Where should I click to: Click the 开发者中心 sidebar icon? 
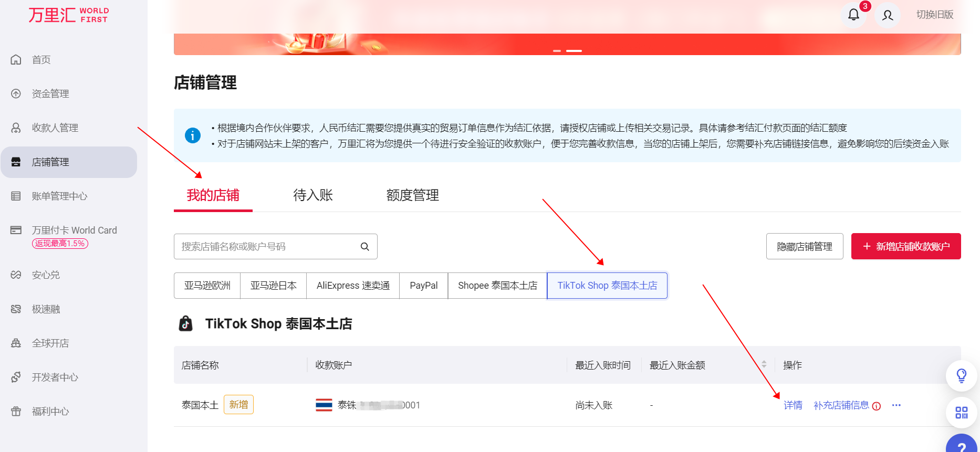[16, 377]
